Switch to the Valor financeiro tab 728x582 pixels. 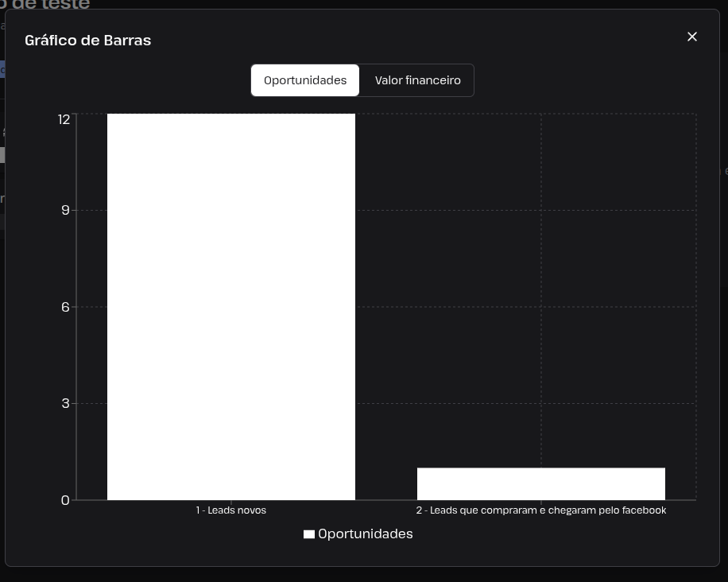pyautogui.click(x=417, y=80)
